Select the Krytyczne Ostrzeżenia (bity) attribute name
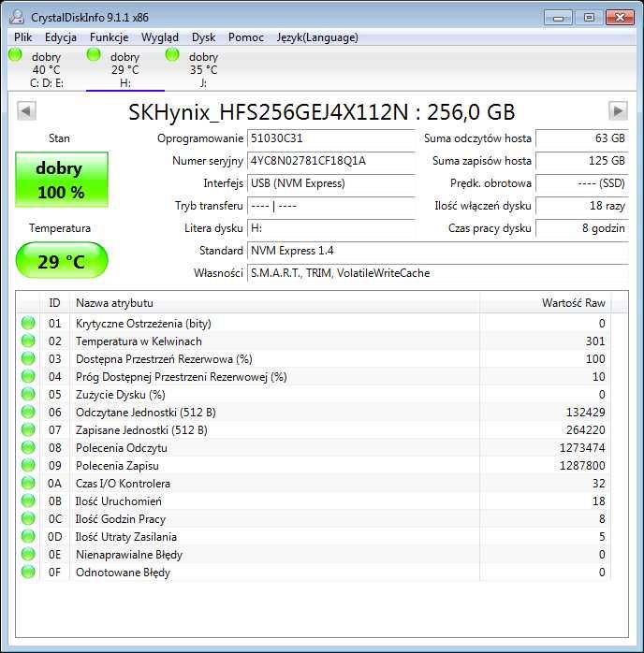The height and width of the screenshot is (653, 644). tap(143, 324)
